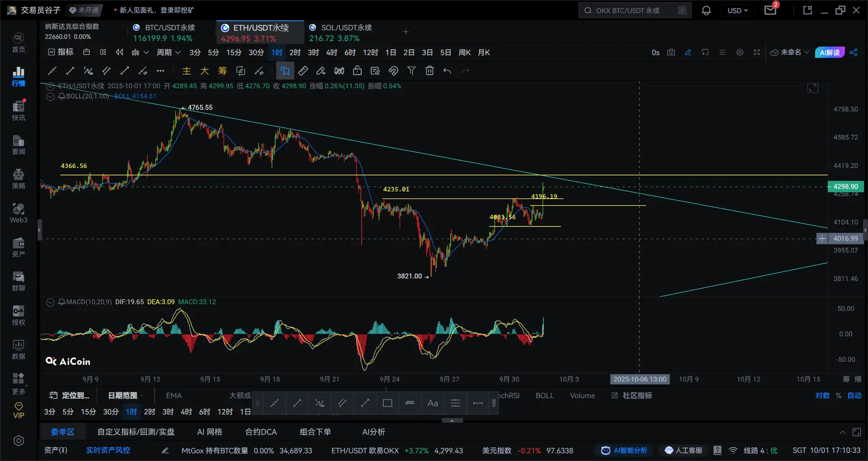Click the 定位到... locate button
Screen dimensions: 868x461
tap(69, 395)
